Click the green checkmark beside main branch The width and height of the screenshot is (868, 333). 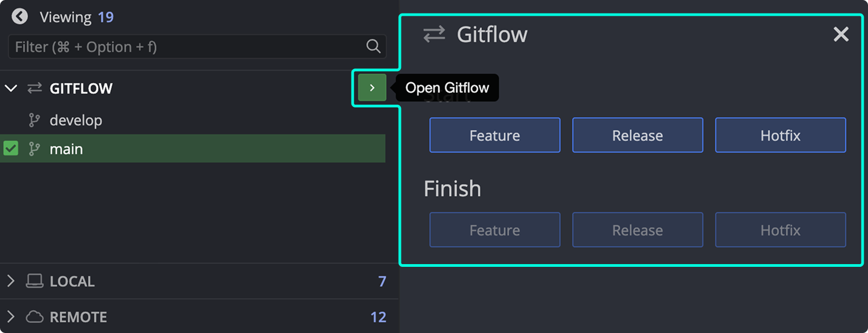(10, 148)
